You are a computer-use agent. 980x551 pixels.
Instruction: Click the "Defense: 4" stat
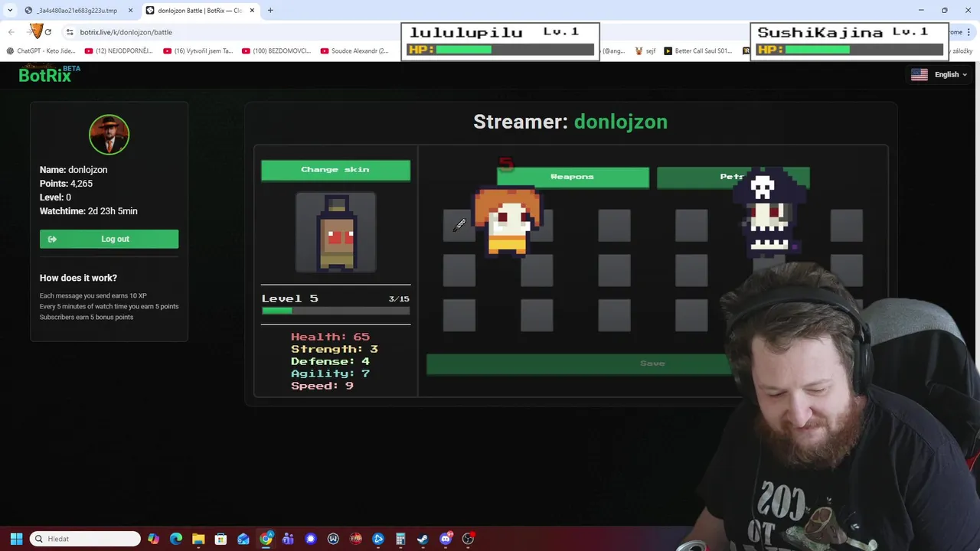pos(330,361)
